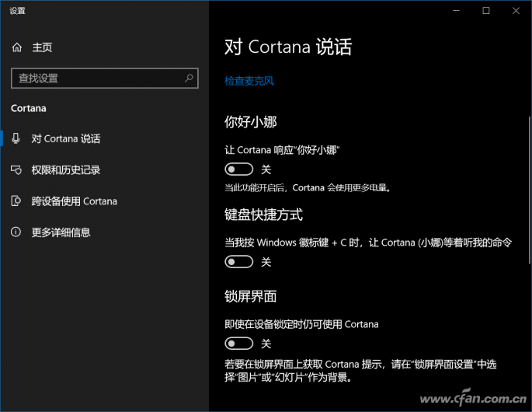Image resolution: width=532 pixels, height=412 pixels.
Task: Click the 你好小娜 heading
Action: click(250, 121)
